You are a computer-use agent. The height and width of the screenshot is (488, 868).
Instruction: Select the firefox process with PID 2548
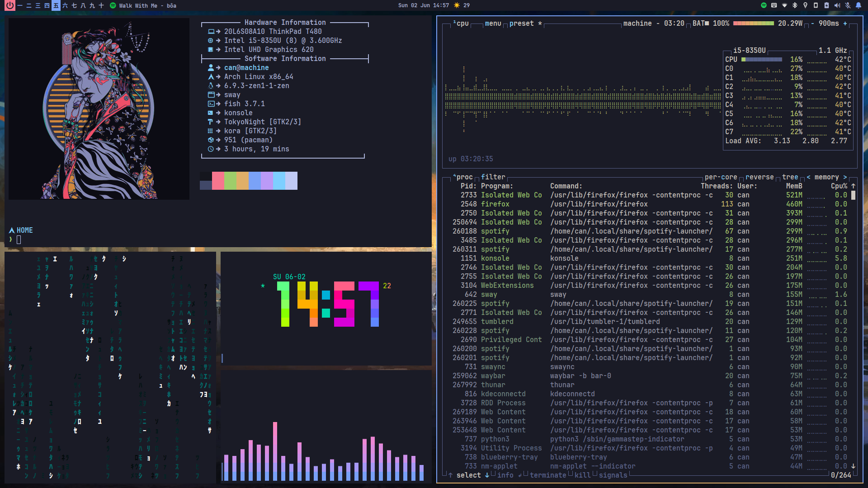pos(648,204)
